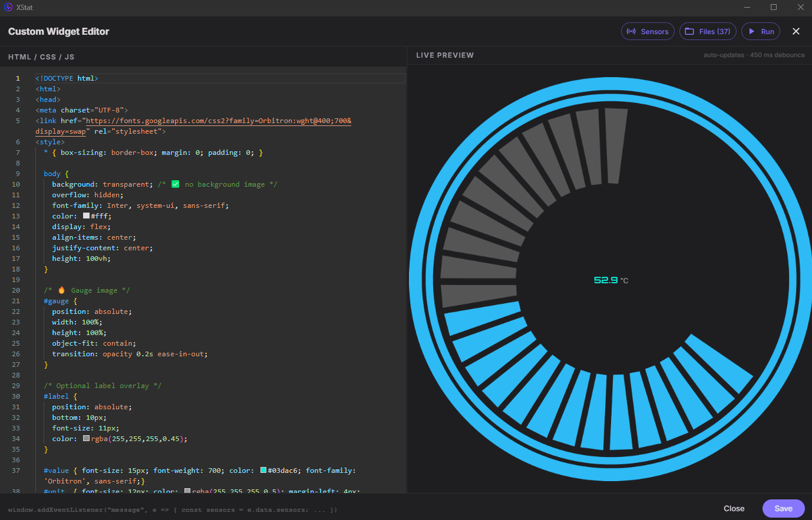The width and height of the screenshot is (812, 520).
Task: Click the broadcast icon on the Sensors button
Action: pyautogui.click(x=632, y=31)
